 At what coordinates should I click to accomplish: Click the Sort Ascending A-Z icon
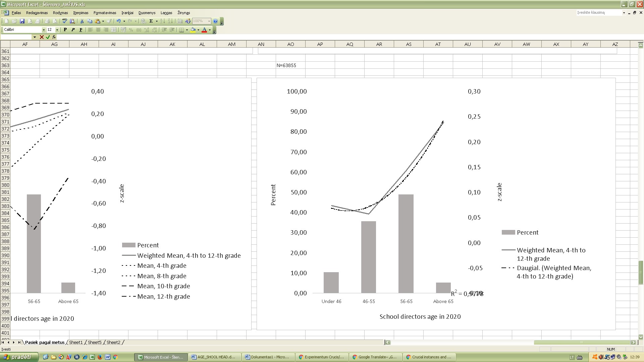click(x=163, y=21)
